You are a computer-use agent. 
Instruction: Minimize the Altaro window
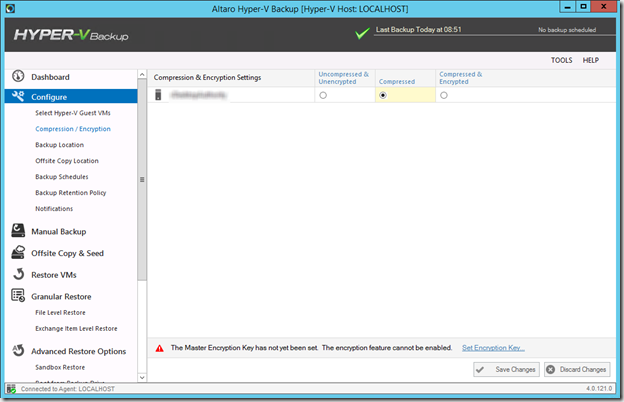click(567, 7)
